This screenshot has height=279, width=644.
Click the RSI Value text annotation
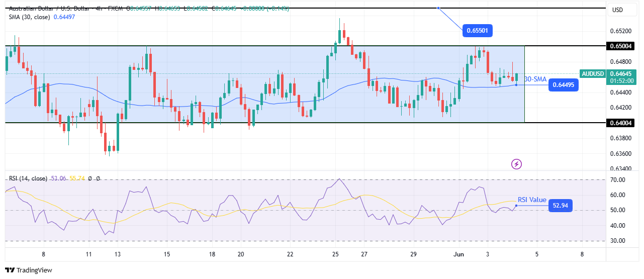(532, 200)
